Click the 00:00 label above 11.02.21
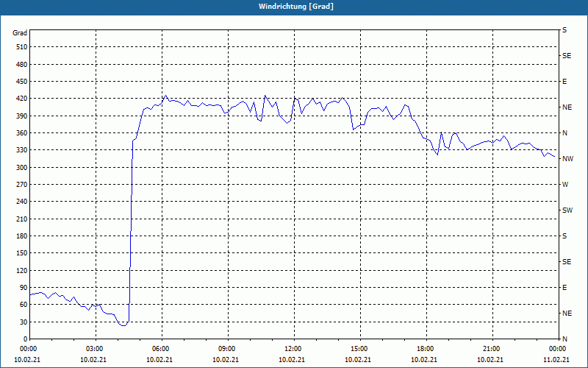This screenshot has width=588, height=368. click(x=558, y=349)
